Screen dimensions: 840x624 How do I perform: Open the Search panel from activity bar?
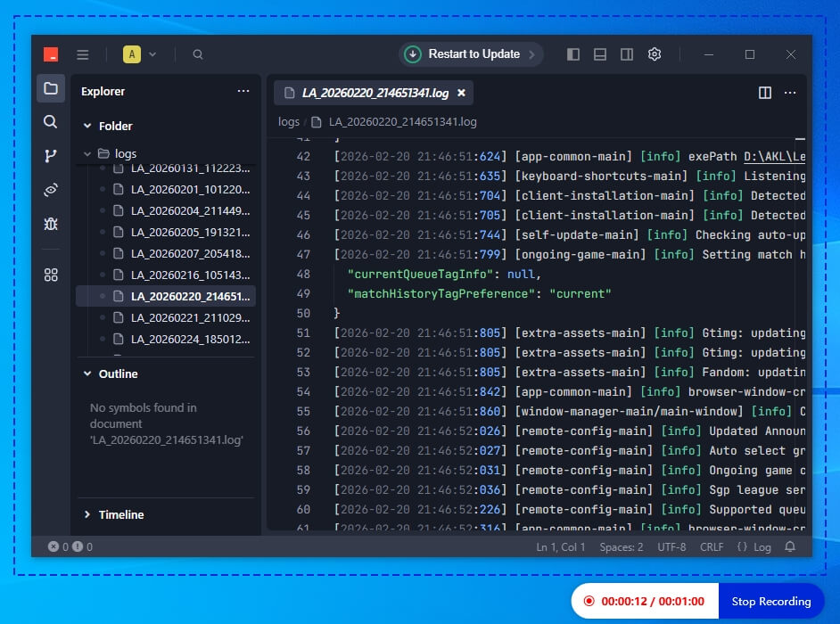click(x=50, y=122)
